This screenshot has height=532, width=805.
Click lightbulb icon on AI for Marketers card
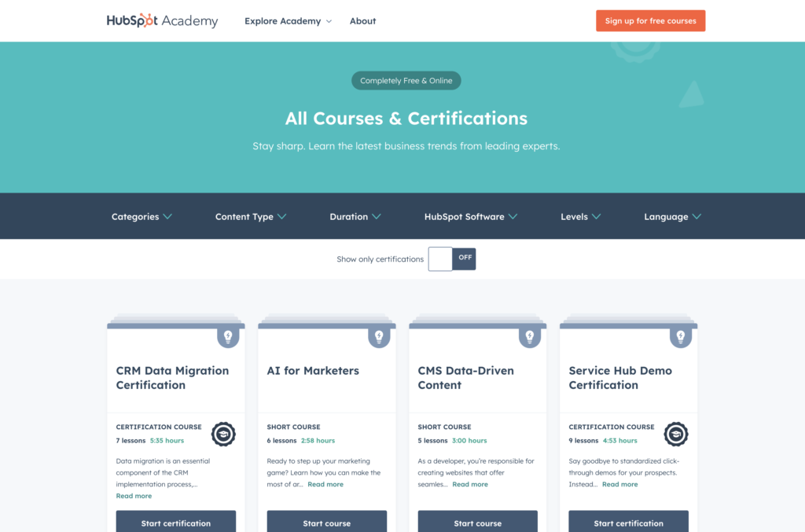(x=379, y=337)
